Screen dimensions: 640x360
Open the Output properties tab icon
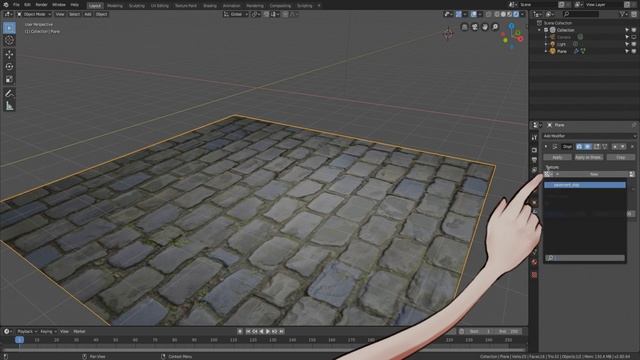point(534,160)
